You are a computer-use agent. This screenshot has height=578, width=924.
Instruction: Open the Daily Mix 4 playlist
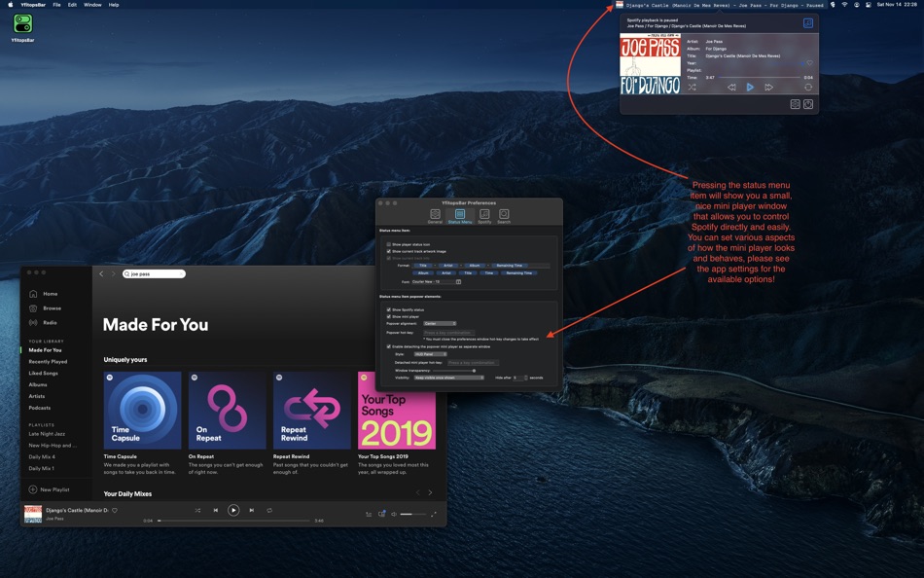coord(42,457)
